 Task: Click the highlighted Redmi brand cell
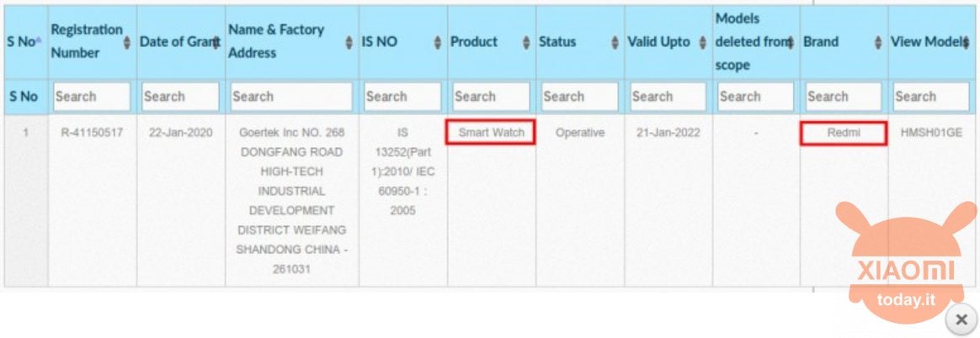844,133
